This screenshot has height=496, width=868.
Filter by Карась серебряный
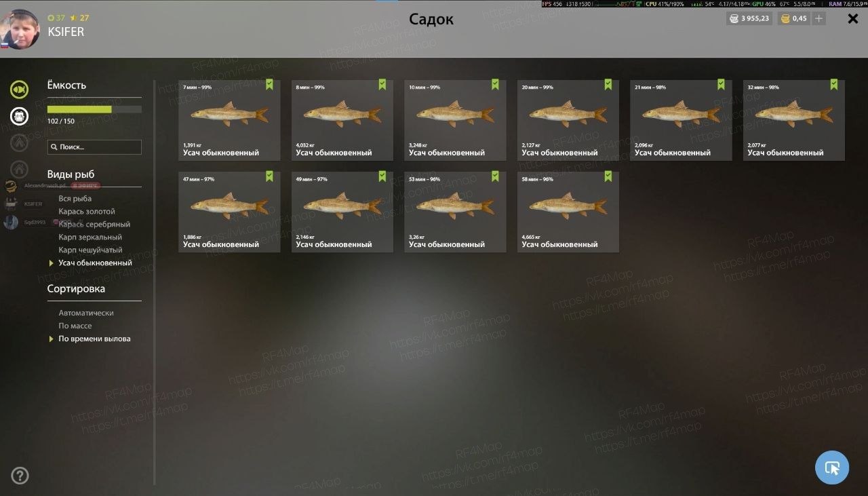click(x=94, y=225)
